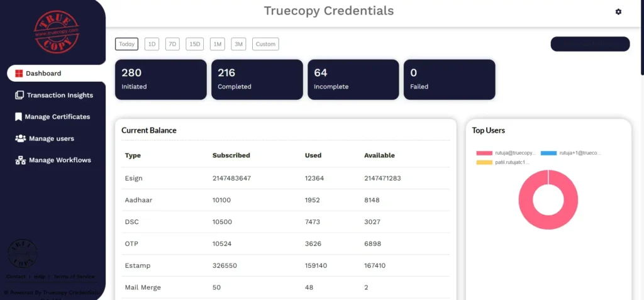Select the Esign row label
The image size is (644, 300).
(x=133, y=179)
